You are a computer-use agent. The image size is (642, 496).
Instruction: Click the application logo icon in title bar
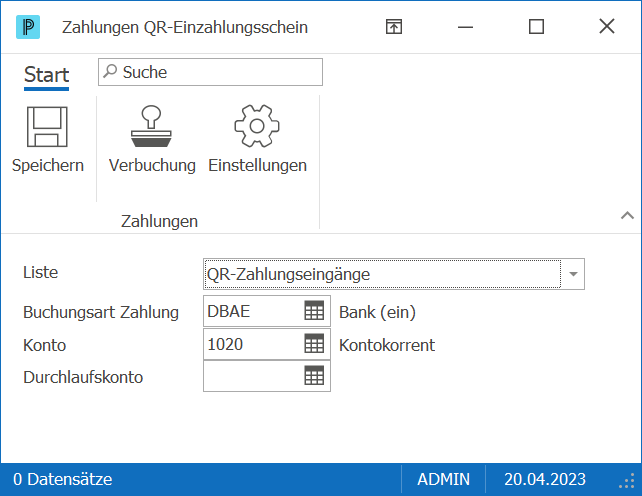coord(28,27)
